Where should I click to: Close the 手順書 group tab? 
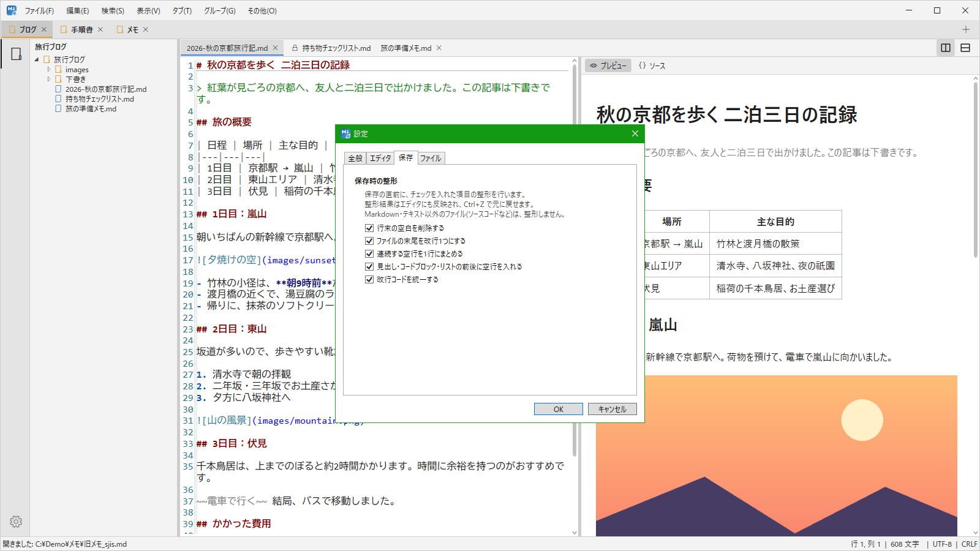pyautogui.click(x=100, y=29)
